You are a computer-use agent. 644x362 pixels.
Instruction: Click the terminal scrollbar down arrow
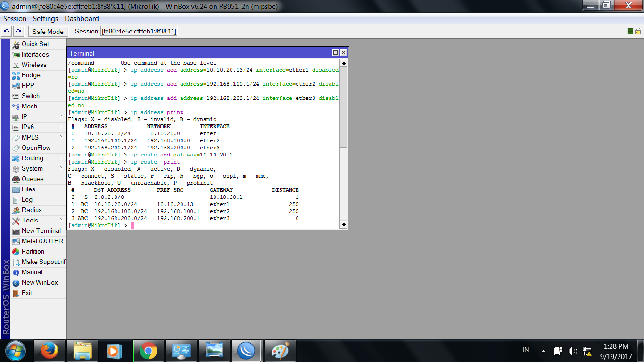coord(343,225)
